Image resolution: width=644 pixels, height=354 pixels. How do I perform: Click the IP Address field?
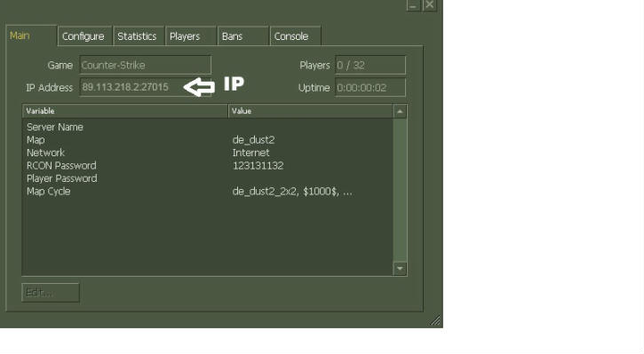[x=146, y=87]
